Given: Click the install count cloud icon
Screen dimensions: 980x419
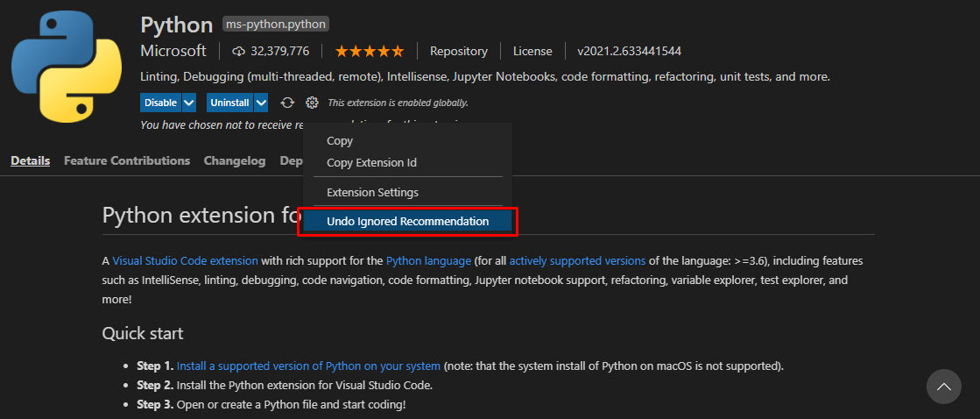Looking at the screenshot, I should click(x=239, y=52).
